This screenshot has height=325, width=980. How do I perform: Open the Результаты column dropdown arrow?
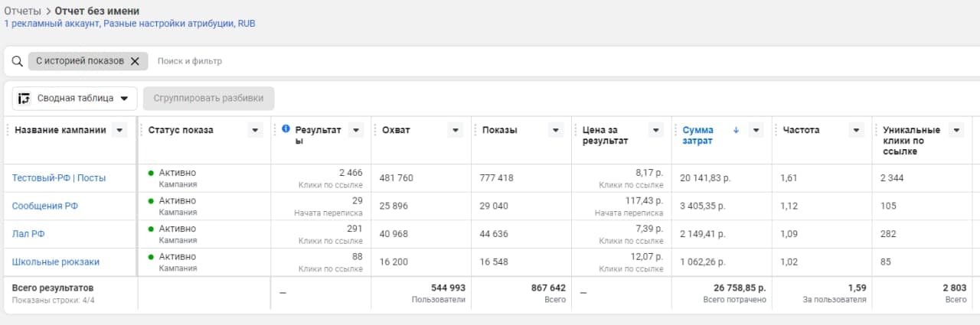(x=355, y=130)
